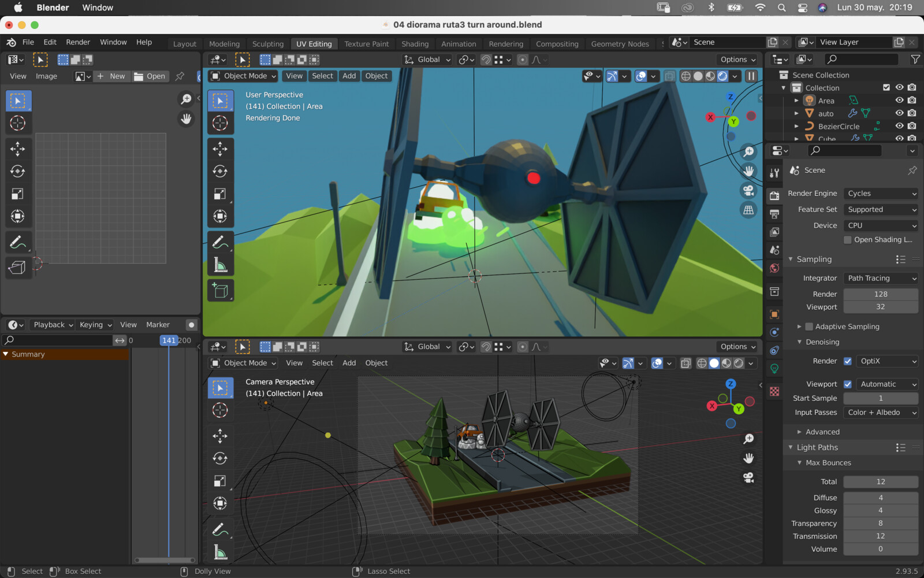Select rendered shading in top viewport
Image resolution: width=924 pixels, height=578 pixels.
tap(722, 76)
